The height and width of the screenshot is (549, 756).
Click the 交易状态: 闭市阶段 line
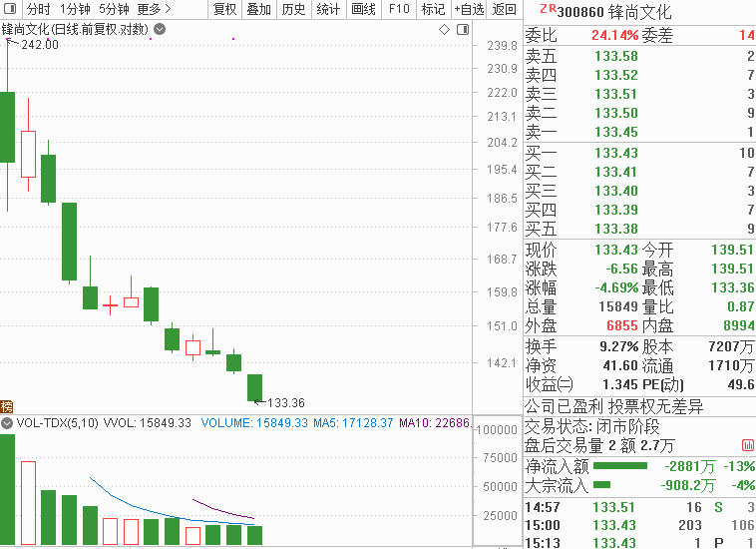click(592, 426)
